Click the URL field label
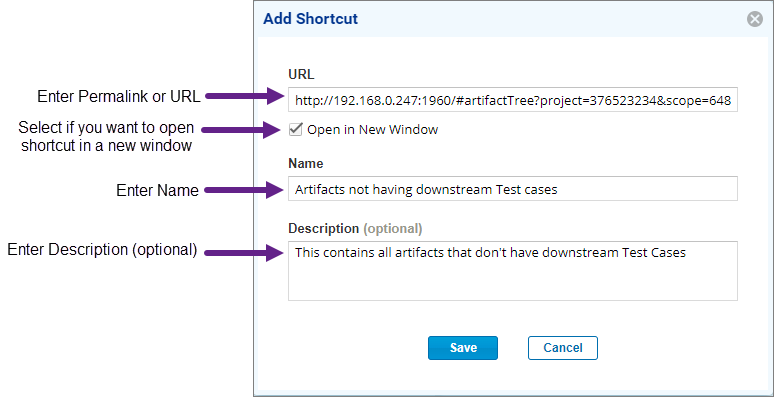Viewport: 774px width, 397px height. click(301, 75)
